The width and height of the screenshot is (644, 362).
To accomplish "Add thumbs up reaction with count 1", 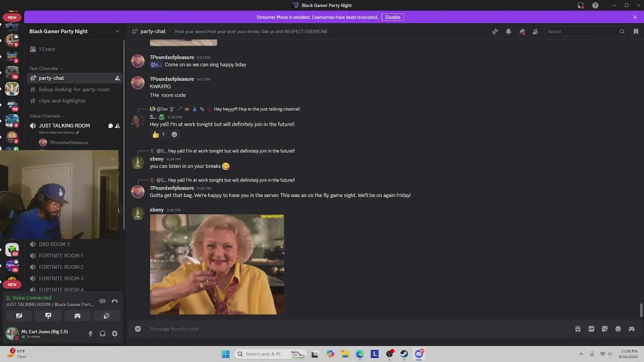I will 158,134.
